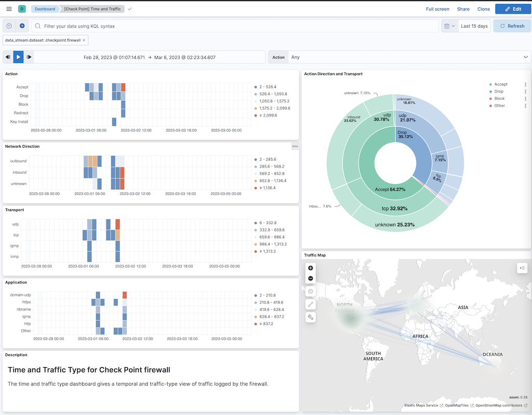Open the Action filter dropdown
The width and height of the screenshot is (532, 415).
(x=405, y=57)
